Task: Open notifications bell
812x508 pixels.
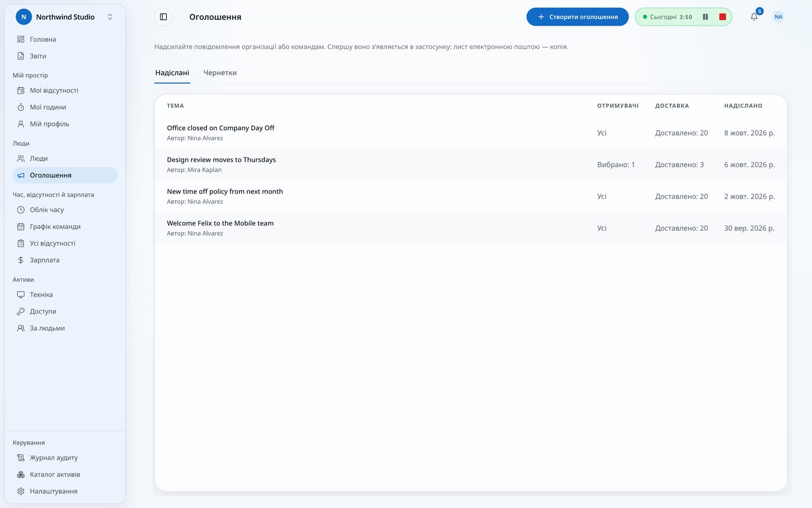Action: click(754, 17)
